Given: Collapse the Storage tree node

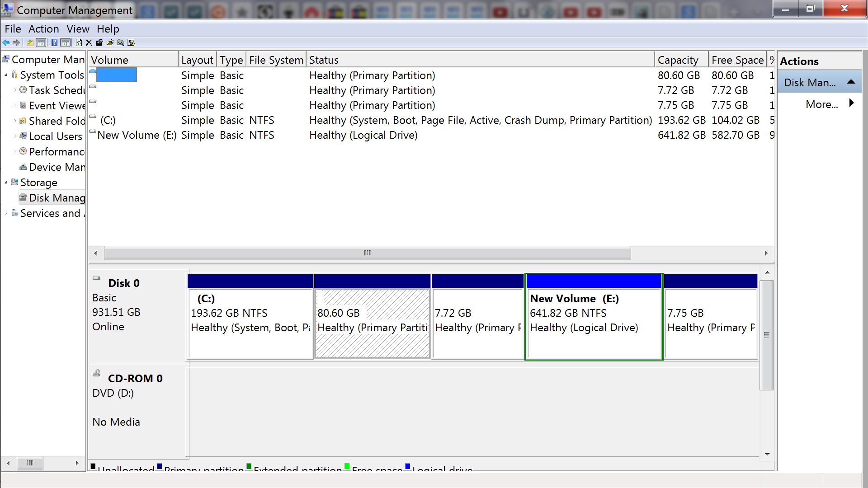Looking at the screenshot, I should [6, 183].
